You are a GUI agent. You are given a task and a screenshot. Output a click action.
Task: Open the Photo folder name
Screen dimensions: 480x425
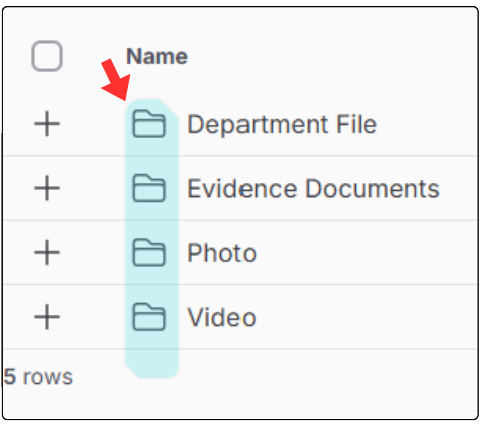(x=222, y=253)
